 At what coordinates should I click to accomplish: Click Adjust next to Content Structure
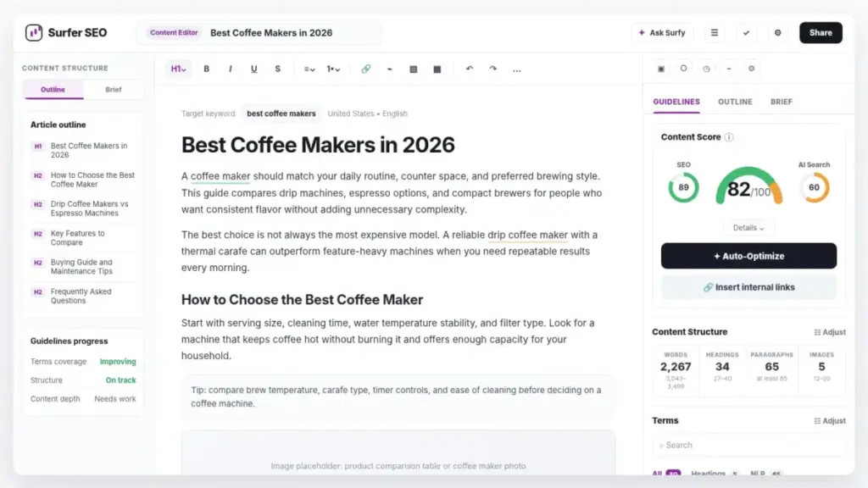(x=830, y=332)
